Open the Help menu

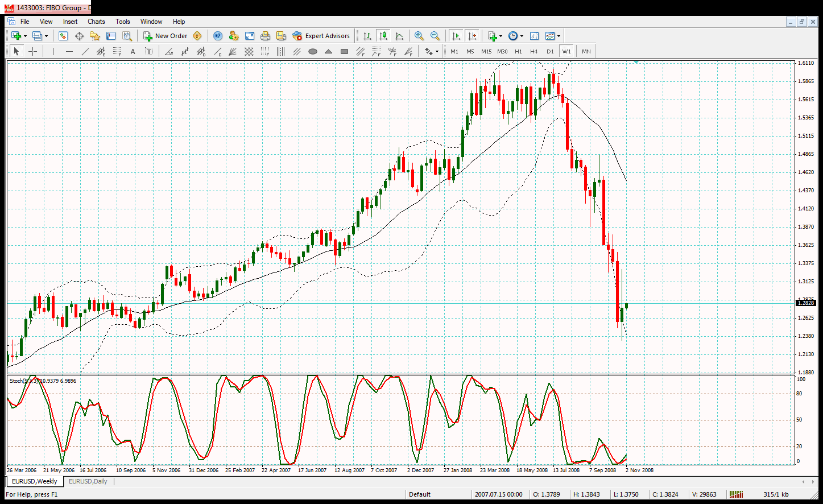(x=179, y=22)
